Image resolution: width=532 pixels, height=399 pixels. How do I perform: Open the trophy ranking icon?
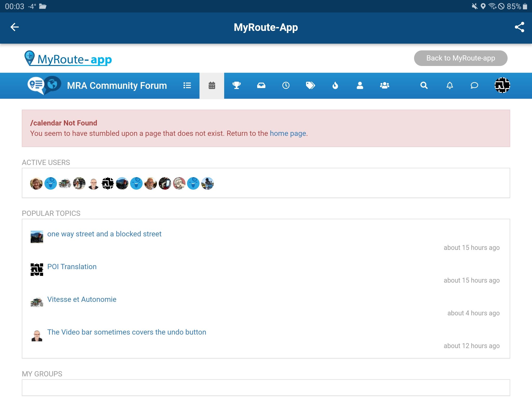[x=236, y=85]
